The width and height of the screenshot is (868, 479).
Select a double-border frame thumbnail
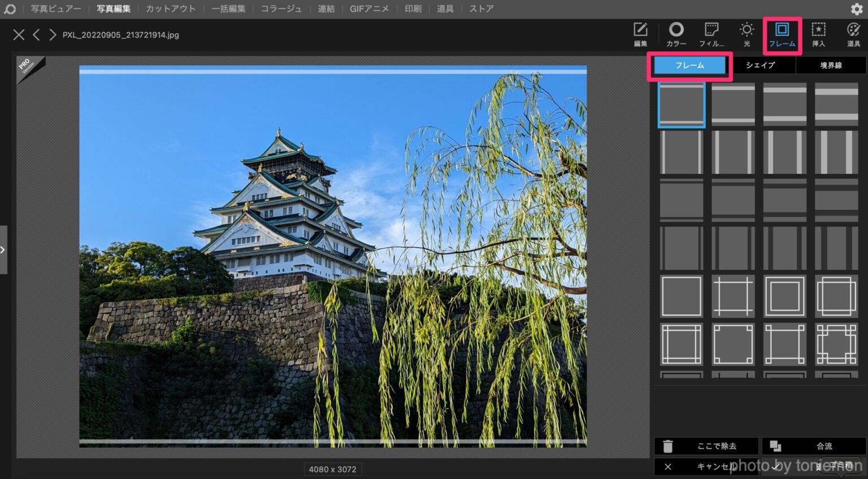784,296
